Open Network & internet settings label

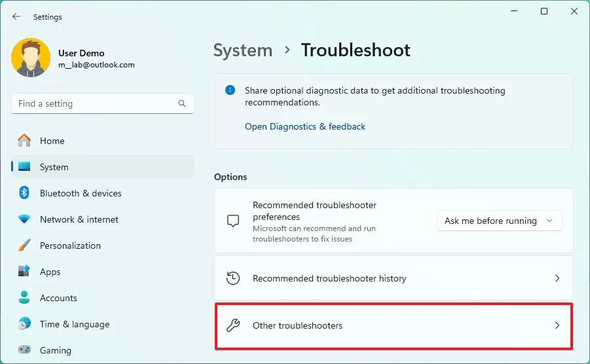coord(79,219)
